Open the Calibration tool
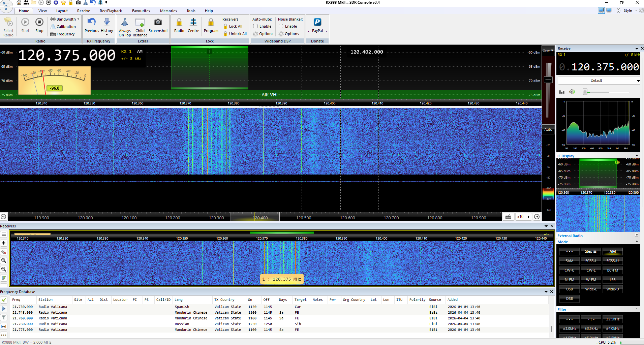644x345 pixels. click(63, 27)
